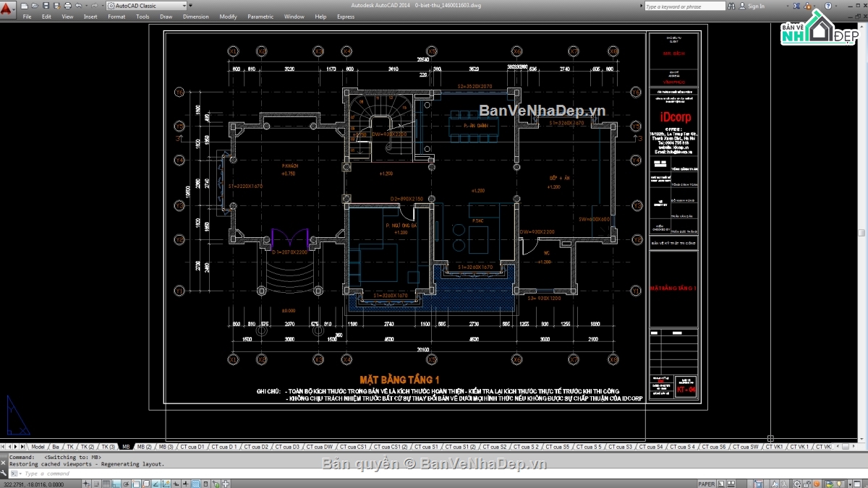This screenshot has width=868, height=488.
Task: Switch to the Bia layout tab
Action: pyautogui.click(x=56, y=447)
